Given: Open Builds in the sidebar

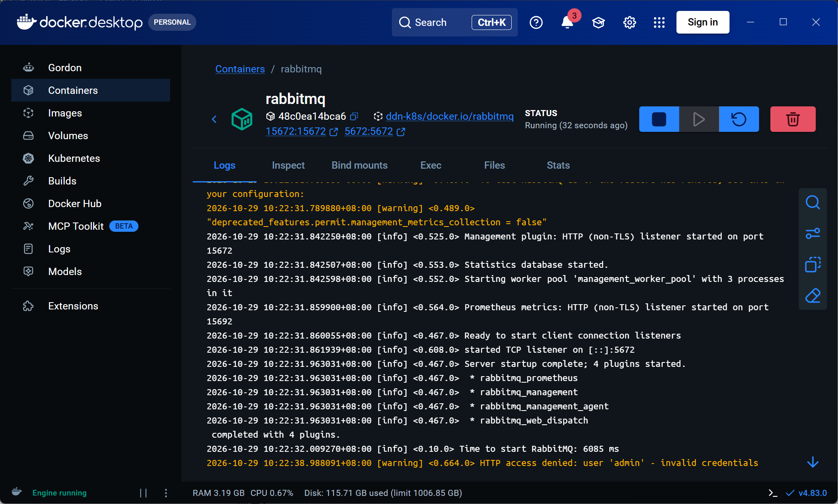Looking at the screenshot, I should tap(91, 181).
